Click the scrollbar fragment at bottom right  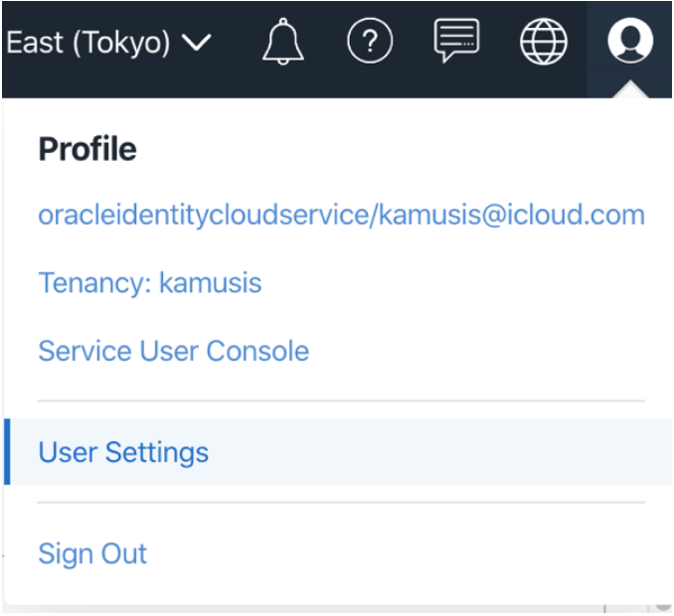(663, 604)
